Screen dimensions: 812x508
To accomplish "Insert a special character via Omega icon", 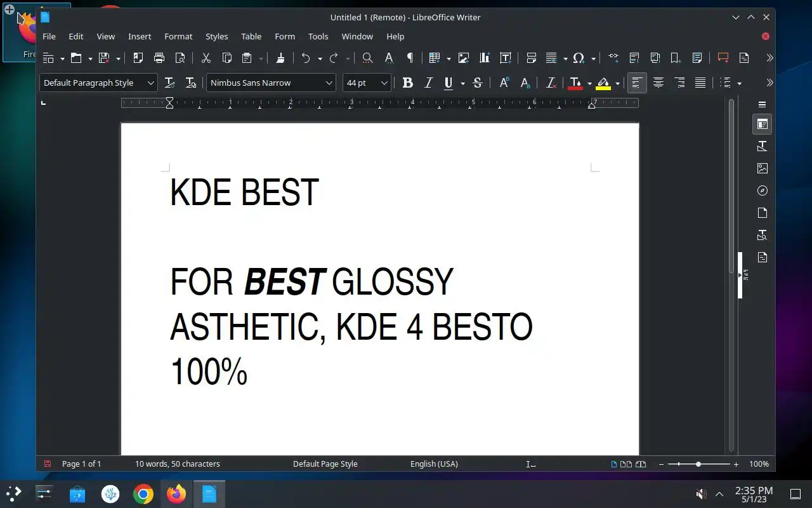I will (x=578, y=58).
